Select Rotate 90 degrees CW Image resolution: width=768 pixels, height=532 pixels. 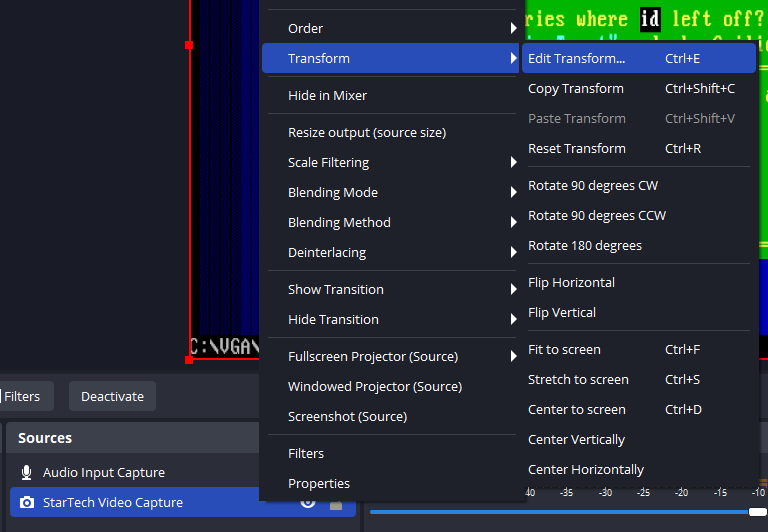click(x=593, y=185)
